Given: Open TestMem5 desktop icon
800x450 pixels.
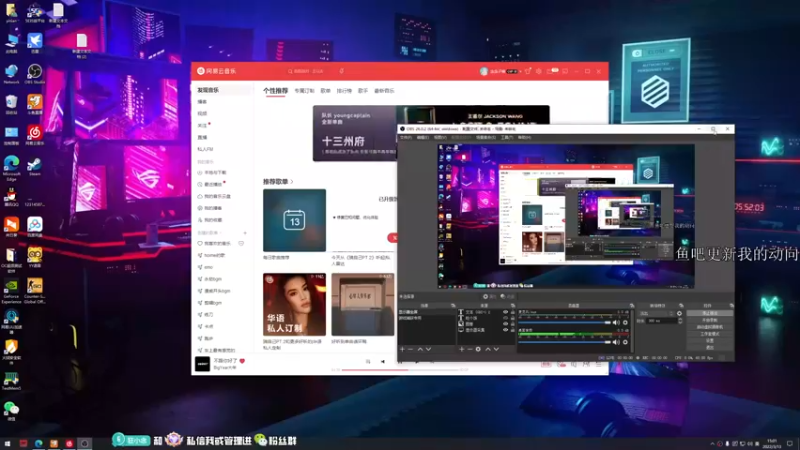Looking at the screenshot, I should tap(11, 381).
